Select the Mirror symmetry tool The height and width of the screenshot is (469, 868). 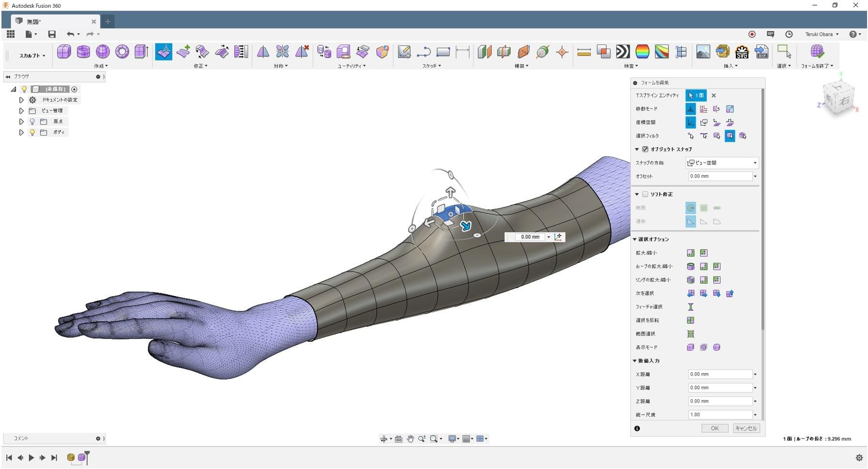(x=263, y=51)
